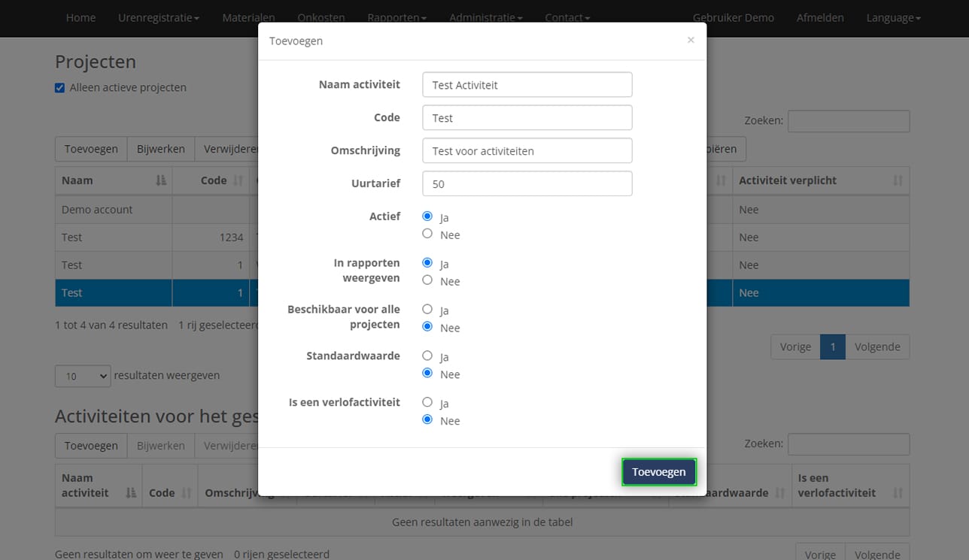
Task: Sort activities by Is een verlofactiviteit icon
Action: 898,493
